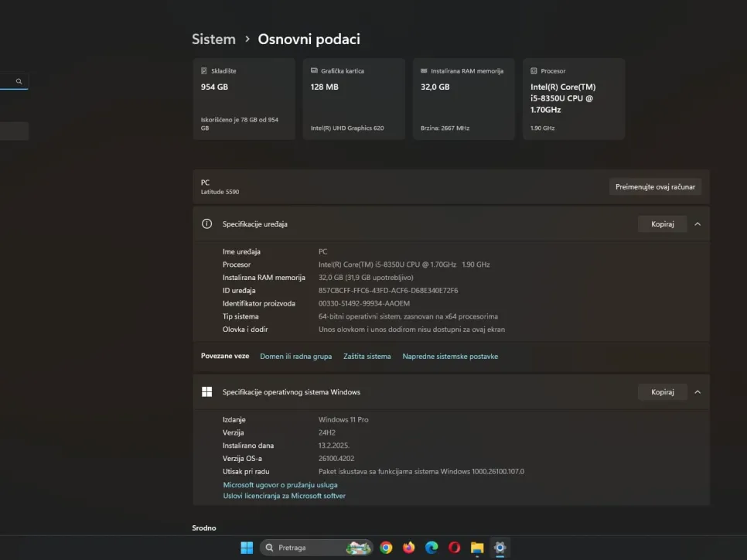Select the ID uređaja value 857CBCFF
The height and width of the screenshot is (560, 747).
(388, 290)
